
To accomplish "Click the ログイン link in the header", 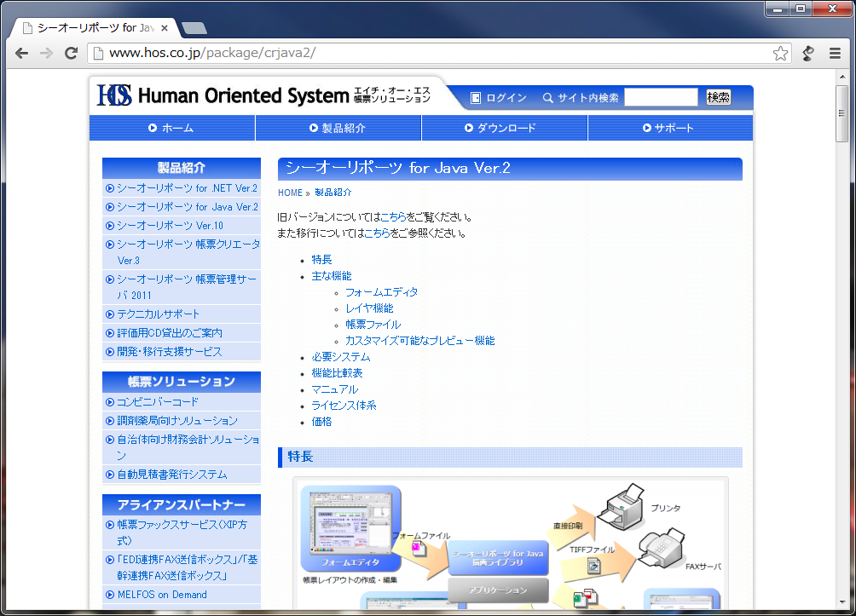I will tap(499, 98).
